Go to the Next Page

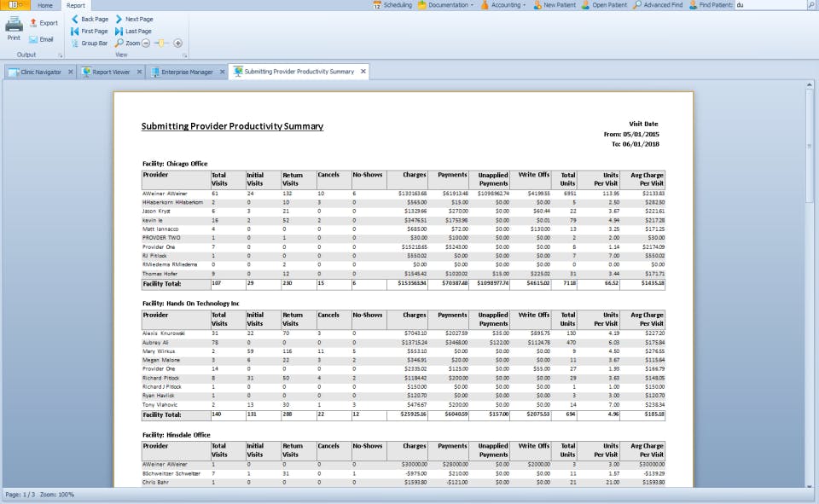(134, 19)
